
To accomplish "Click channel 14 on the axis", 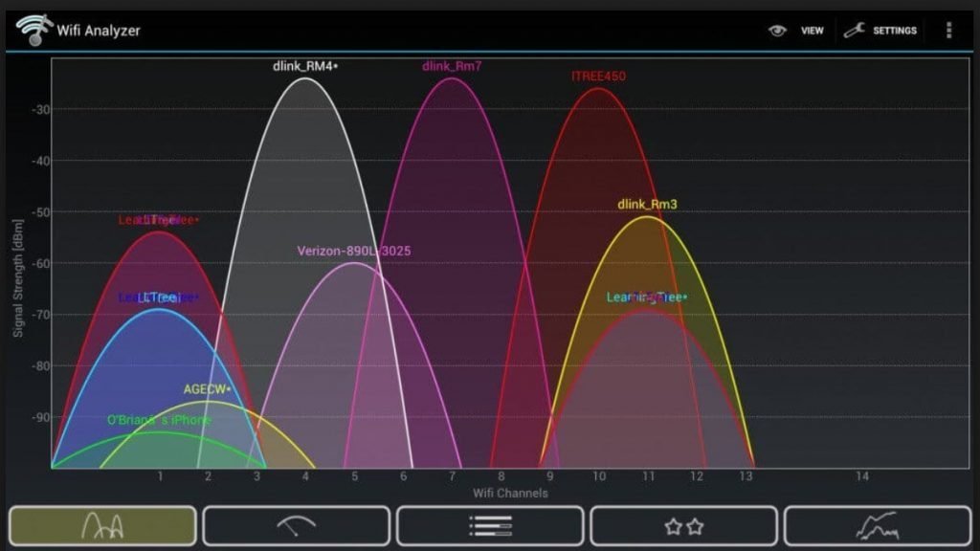I will [862, 476].
